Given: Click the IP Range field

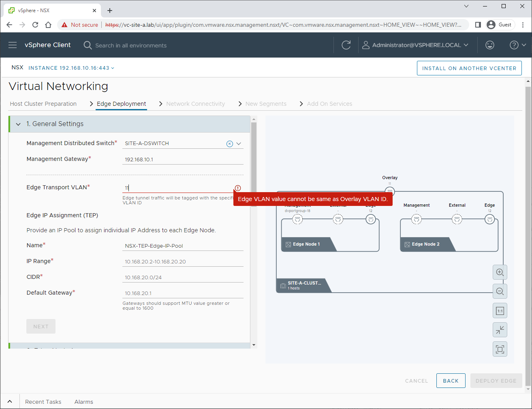Looking at the screenshot, I should point(183,261).
